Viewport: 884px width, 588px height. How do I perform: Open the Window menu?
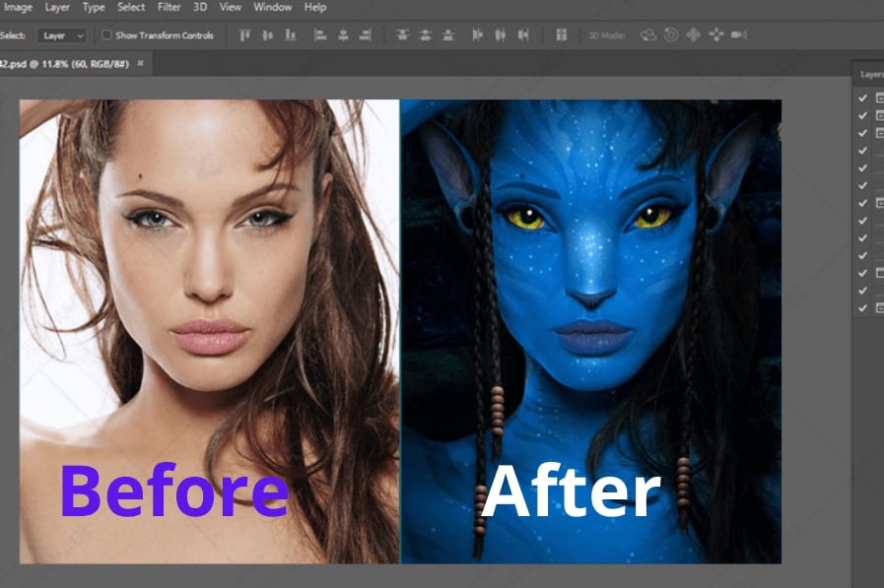272,7
